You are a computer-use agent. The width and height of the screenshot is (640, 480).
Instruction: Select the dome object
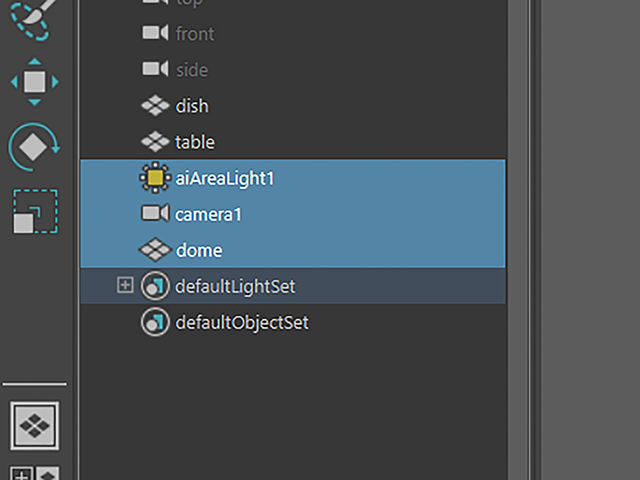click(x=293, y=250)
